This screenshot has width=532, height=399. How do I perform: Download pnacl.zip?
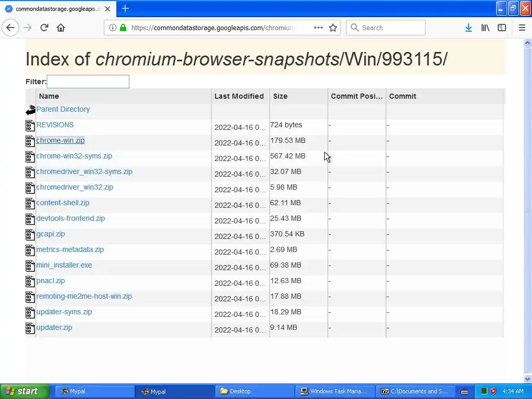pos(50,281)
